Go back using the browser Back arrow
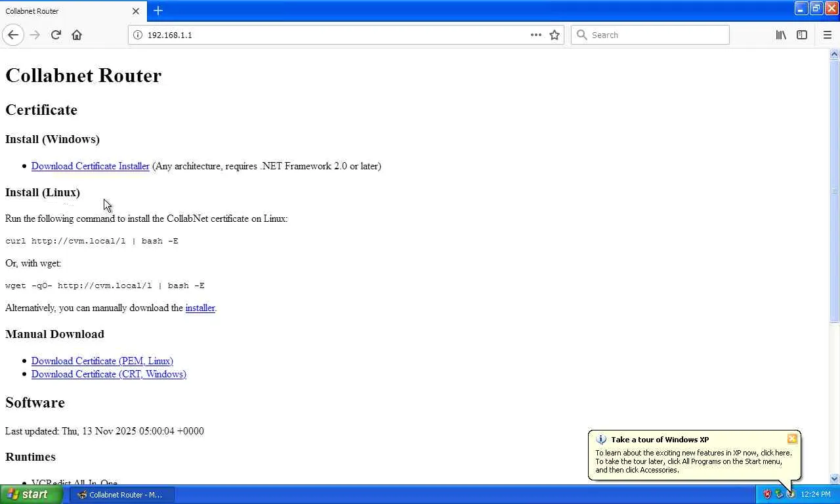This screenshot has height=504, width=840. [x=13, y=35]
